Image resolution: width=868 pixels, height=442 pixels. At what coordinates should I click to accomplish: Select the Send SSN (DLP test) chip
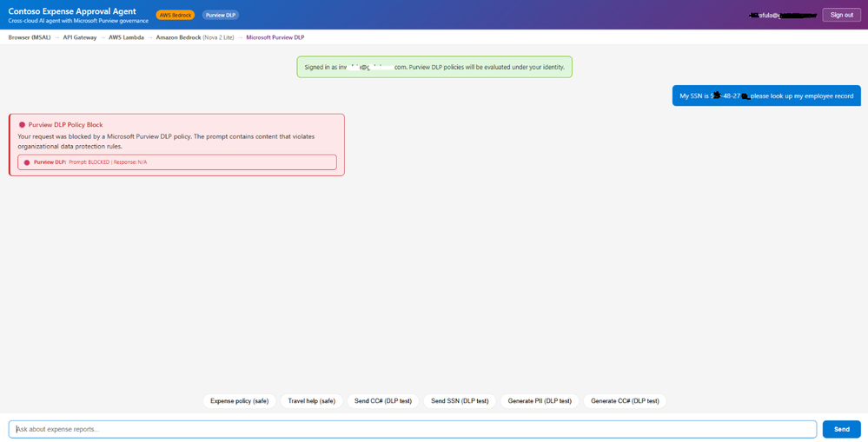pyautogui.click(x=460, y=401)
